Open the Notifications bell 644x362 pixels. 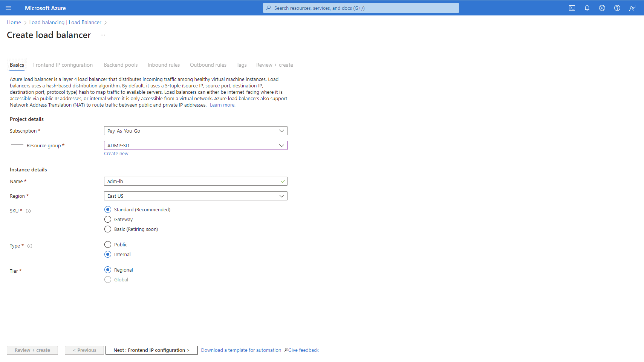pos(587,8)
